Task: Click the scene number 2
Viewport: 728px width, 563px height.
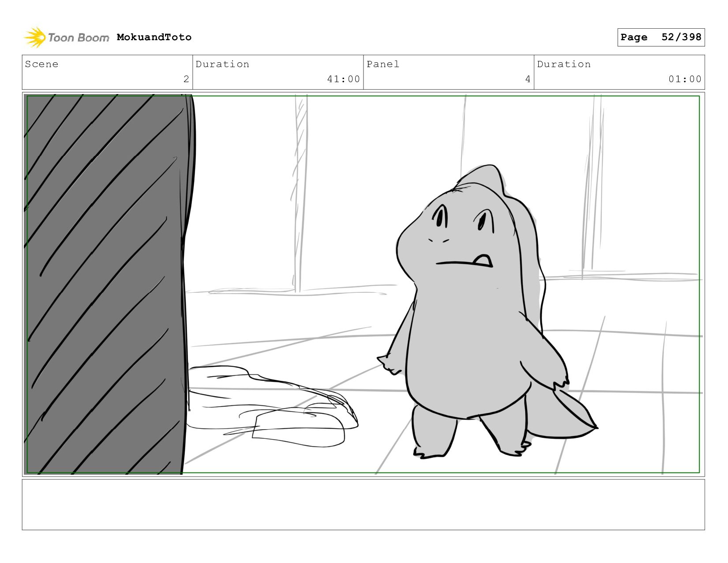Action: (x=186, y=79)
